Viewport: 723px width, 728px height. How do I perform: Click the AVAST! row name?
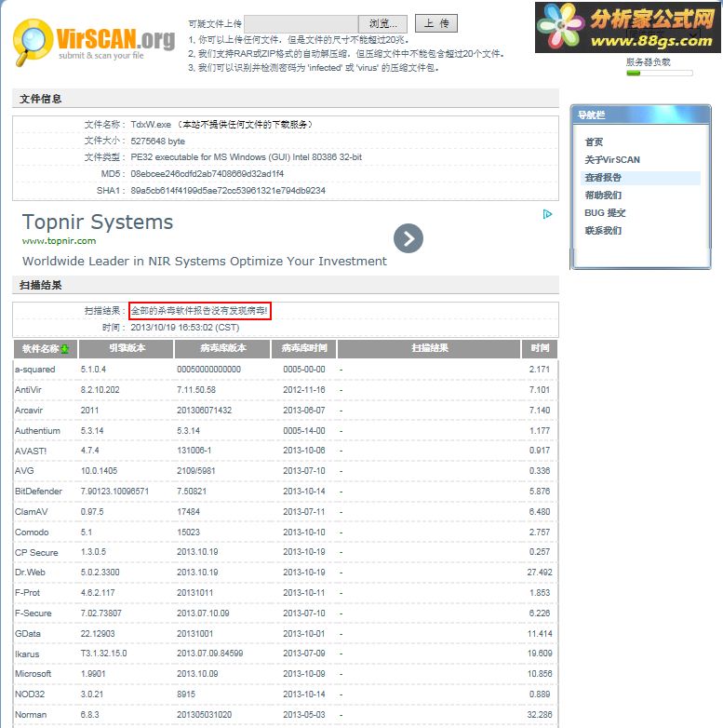coord(31,451)
